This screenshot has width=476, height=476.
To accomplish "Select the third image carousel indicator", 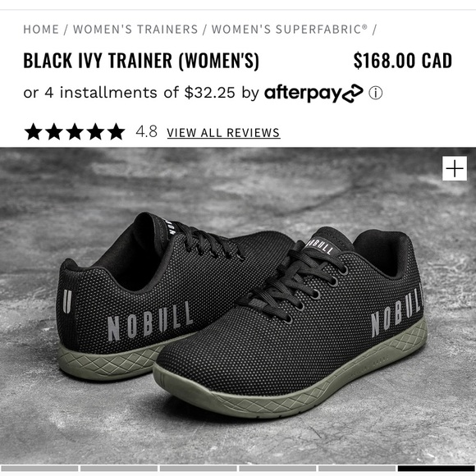I will click(199, 469).
